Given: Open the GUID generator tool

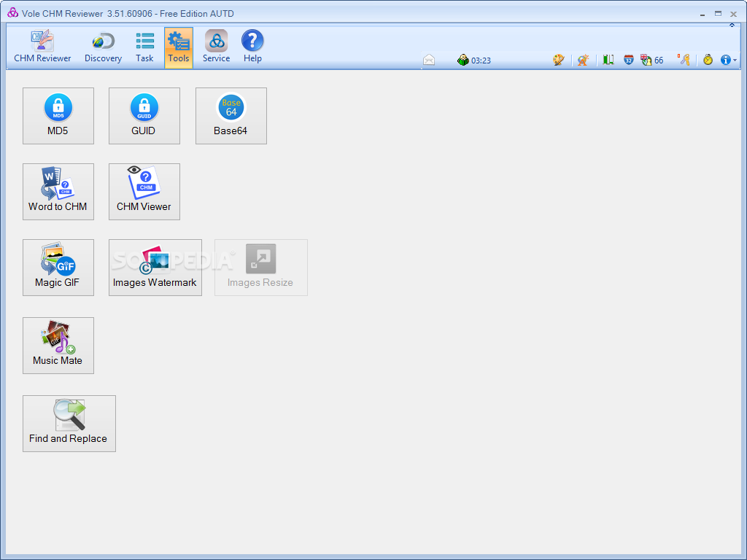Looking at the screenshot, I should [x=144, y=116].
